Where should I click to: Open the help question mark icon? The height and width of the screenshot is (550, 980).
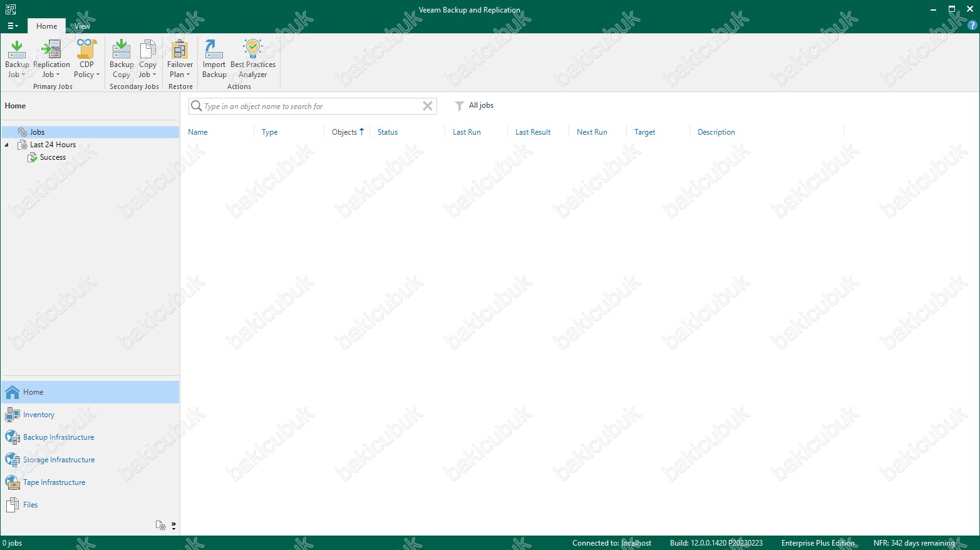point(972,26)
